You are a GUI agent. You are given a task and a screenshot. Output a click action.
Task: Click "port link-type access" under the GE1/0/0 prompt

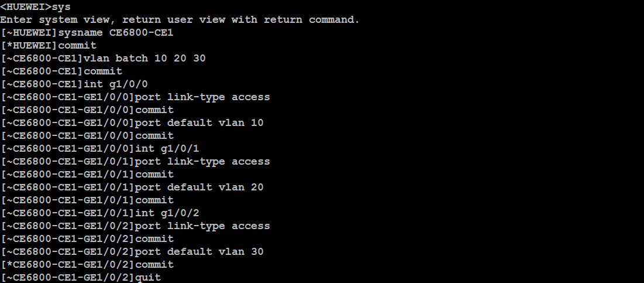(x=203, y=97)
